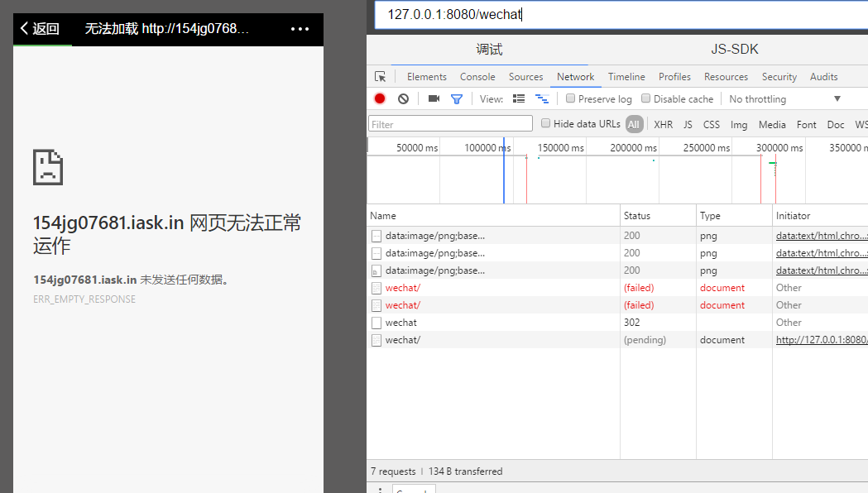The width and height of the screenshot is (868, 493).
Task: Open the Audits panel tab
Action: tap(823, 77)
